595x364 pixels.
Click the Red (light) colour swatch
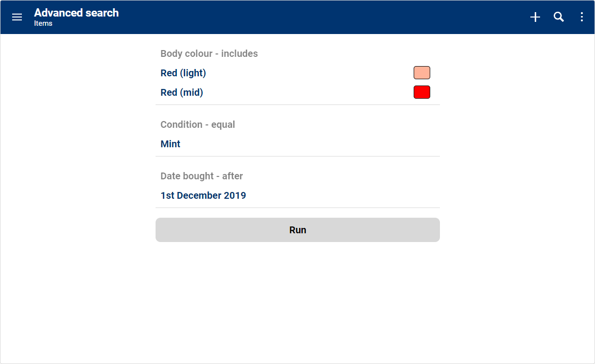point(421,73)
